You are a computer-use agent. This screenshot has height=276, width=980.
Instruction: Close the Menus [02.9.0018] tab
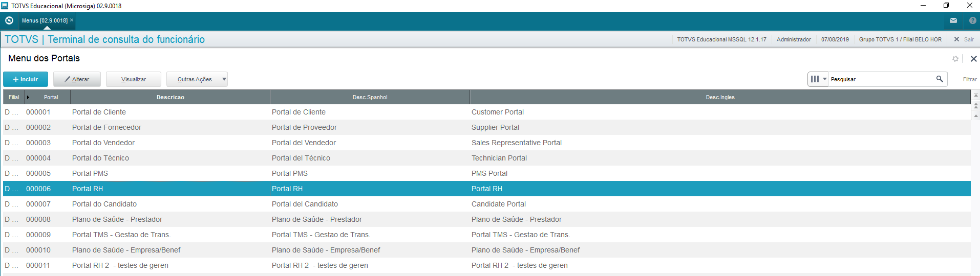pos(72,20)
